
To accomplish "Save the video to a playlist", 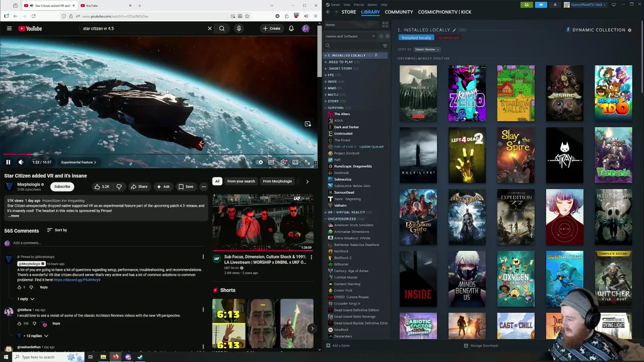I will (x=186, y=187).
